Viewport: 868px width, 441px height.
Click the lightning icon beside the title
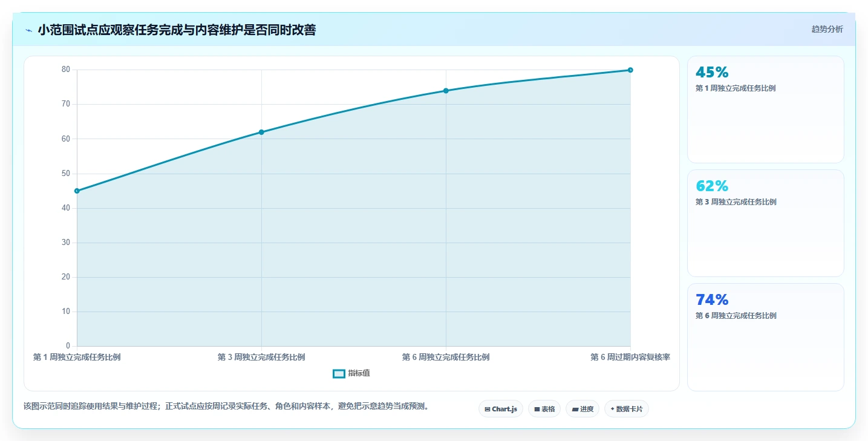[29, 30]
